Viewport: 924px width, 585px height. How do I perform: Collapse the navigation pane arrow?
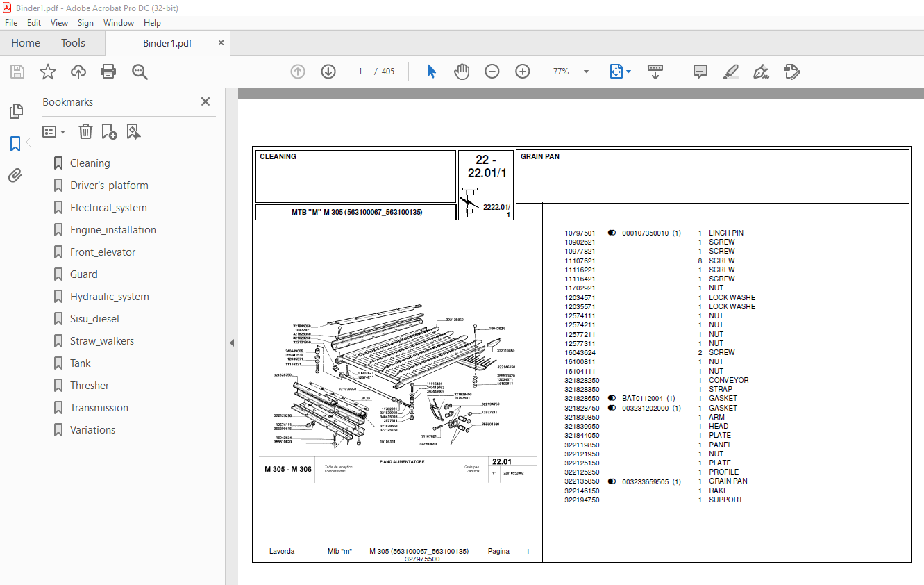point(232,343)
